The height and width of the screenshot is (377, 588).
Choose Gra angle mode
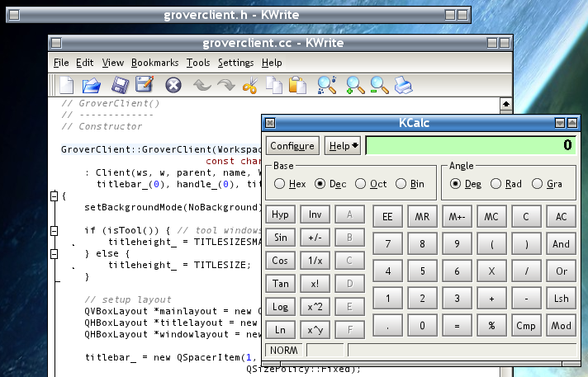tap(547, 184)
